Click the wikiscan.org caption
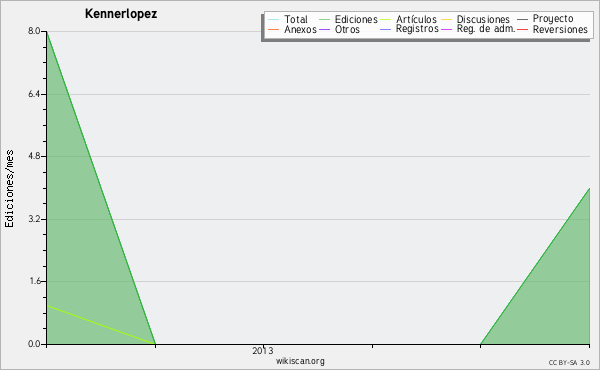Screen dimensions: 600x370 click(300, 361)
